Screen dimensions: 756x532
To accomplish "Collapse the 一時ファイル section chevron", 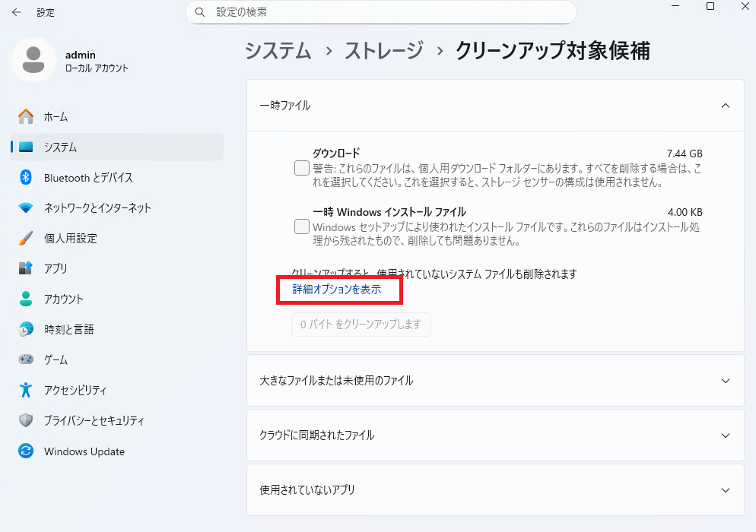I will [725, 106].
